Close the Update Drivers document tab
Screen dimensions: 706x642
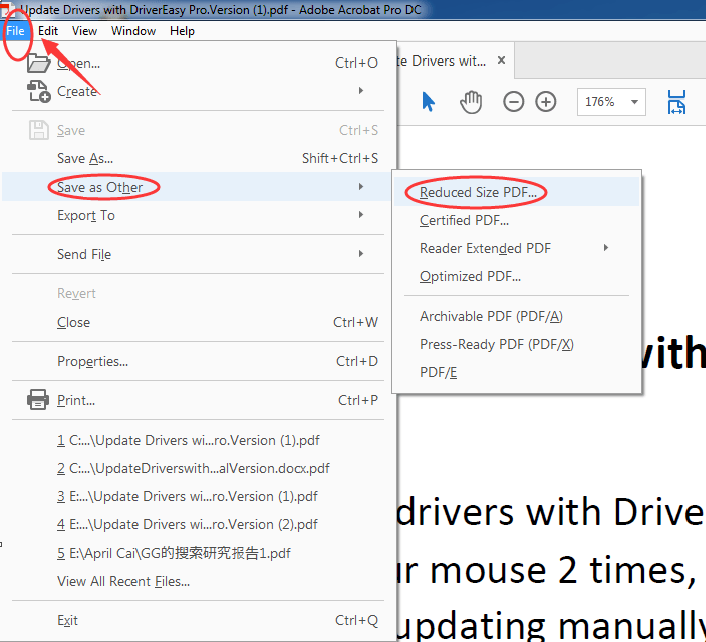click(x=502, y=60)
